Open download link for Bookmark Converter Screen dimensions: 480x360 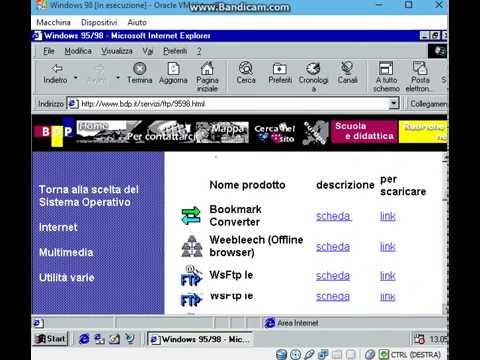(388, 216)
